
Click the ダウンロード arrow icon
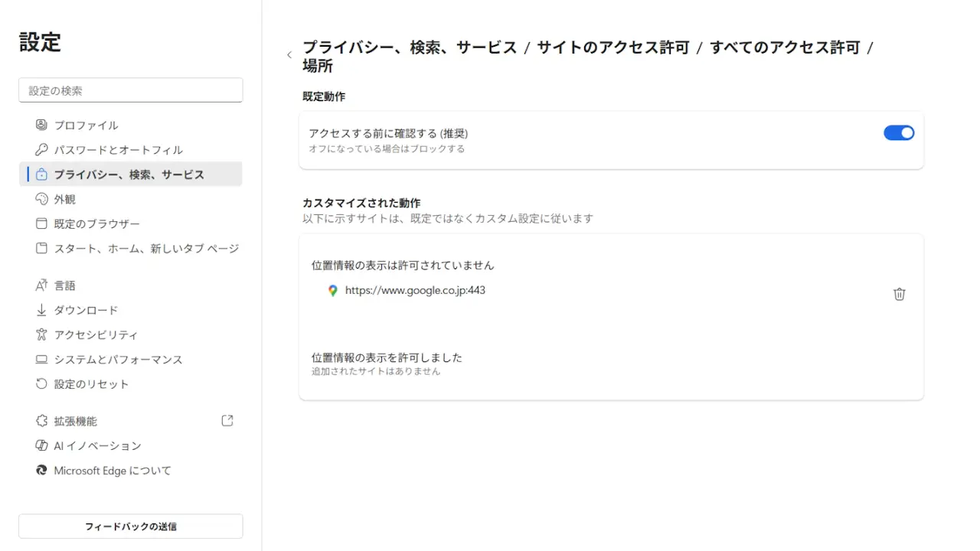(x=41, y=310)
